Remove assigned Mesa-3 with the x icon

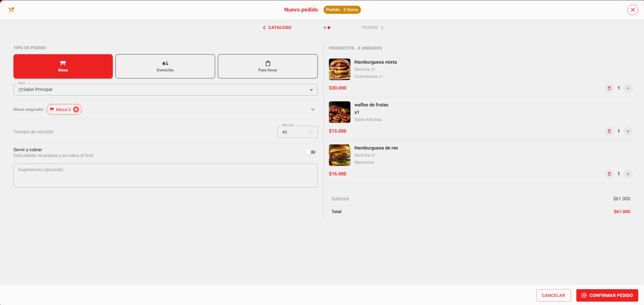76,109
